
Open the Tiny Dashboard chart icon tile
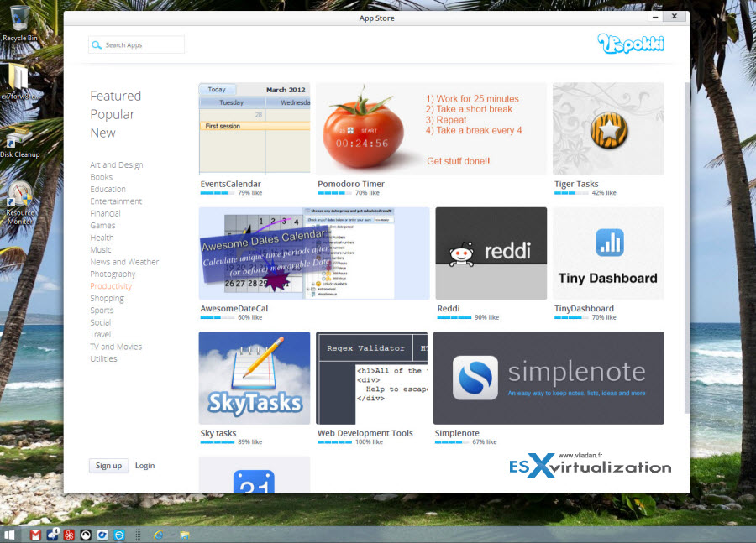click(608, 253)
